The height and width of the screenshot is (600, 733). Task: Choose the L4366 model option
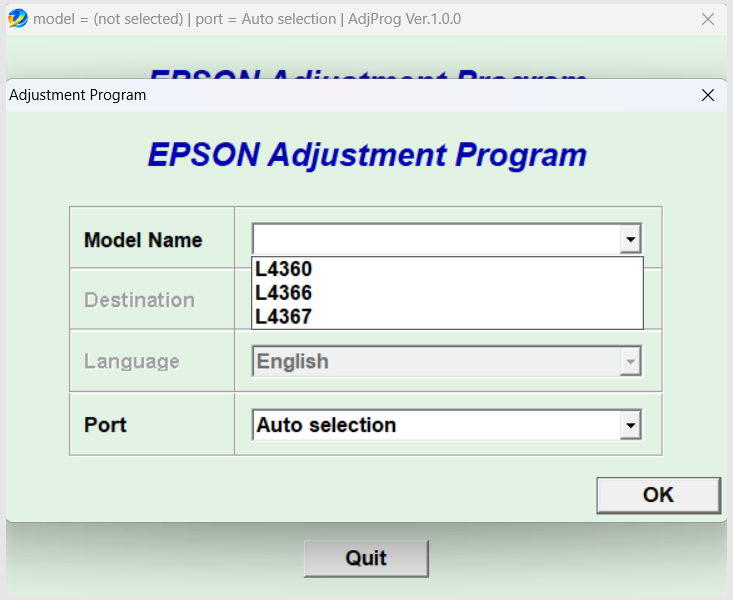click(447, 293)
